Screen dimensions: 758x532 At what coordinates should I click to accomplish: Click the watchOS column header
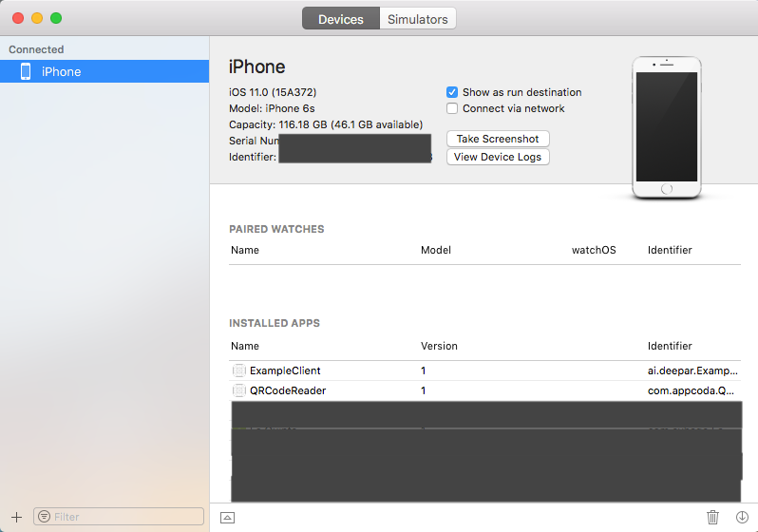click(x=594, y=250)
